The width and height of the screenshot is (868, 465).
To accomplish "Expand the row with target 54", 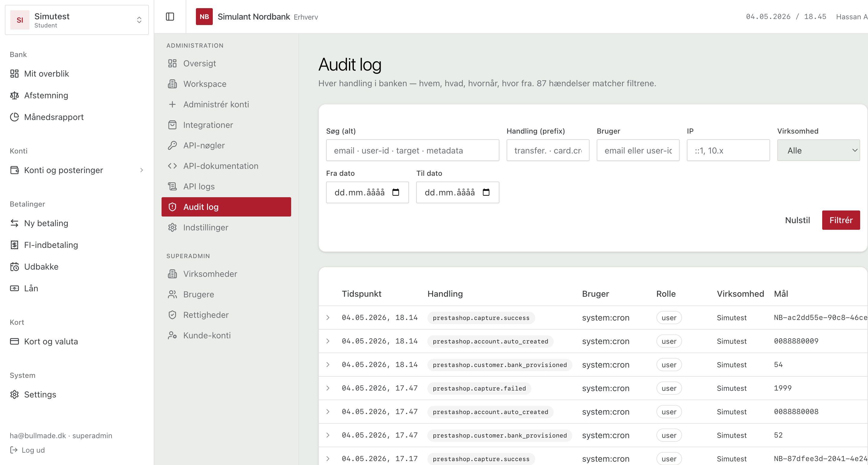I will [x=328, y=365].
